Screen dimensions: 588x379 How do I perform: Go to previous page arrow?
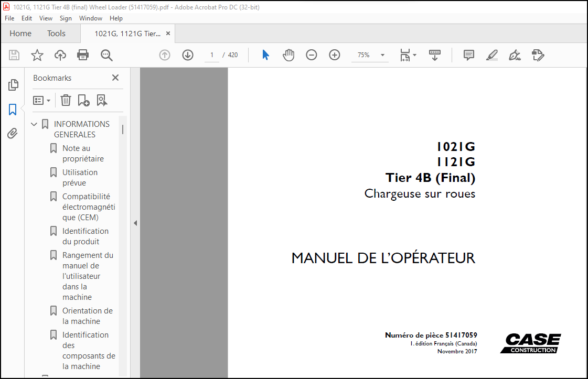pos(165,55)
